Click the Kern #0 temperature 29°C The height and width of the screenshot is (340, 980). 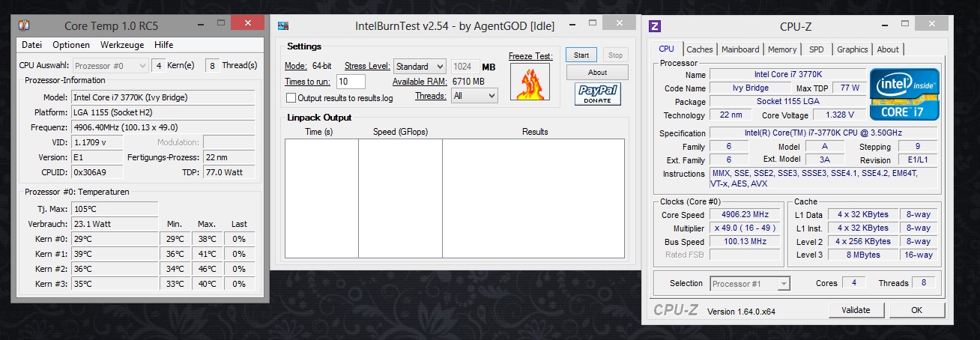coord(115,239)
